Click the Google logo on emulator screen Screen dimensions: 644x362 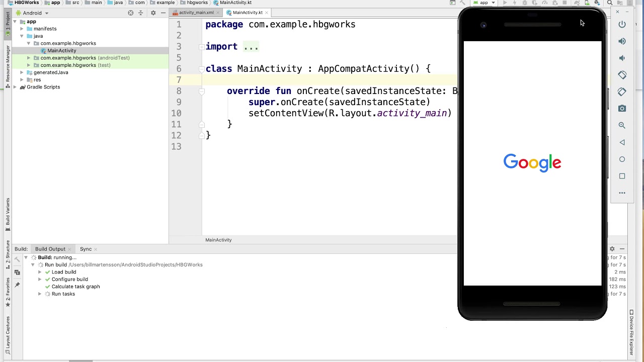pos(532,163)
